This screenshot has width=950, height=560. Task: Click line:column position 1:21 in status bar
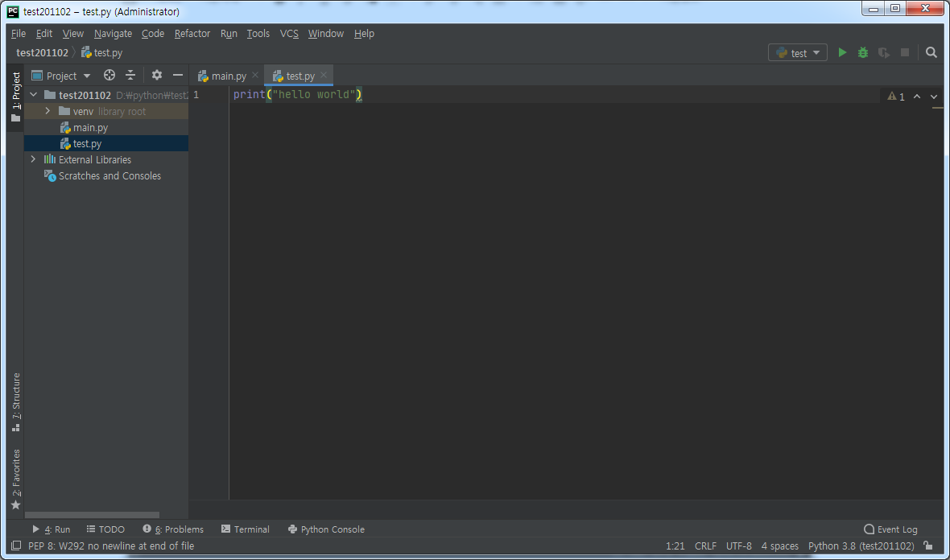(x=675, y=546)
